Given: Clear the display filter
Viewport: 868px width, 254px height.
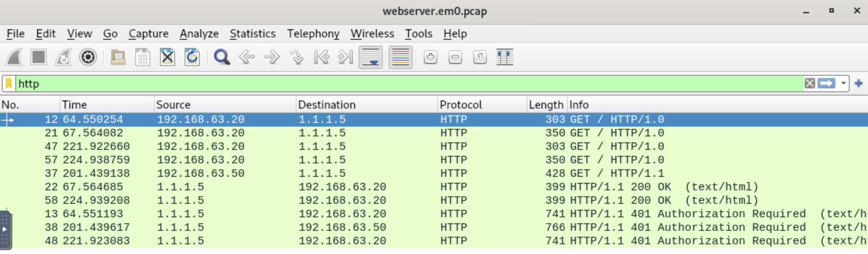Looking at the screenshot, I should coord(810,83).
